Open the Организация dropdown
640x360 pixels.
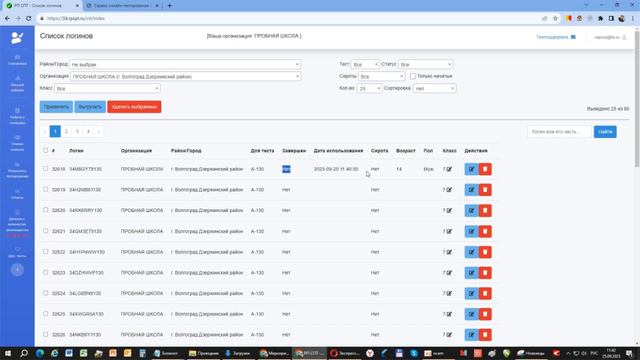(186, 76)
